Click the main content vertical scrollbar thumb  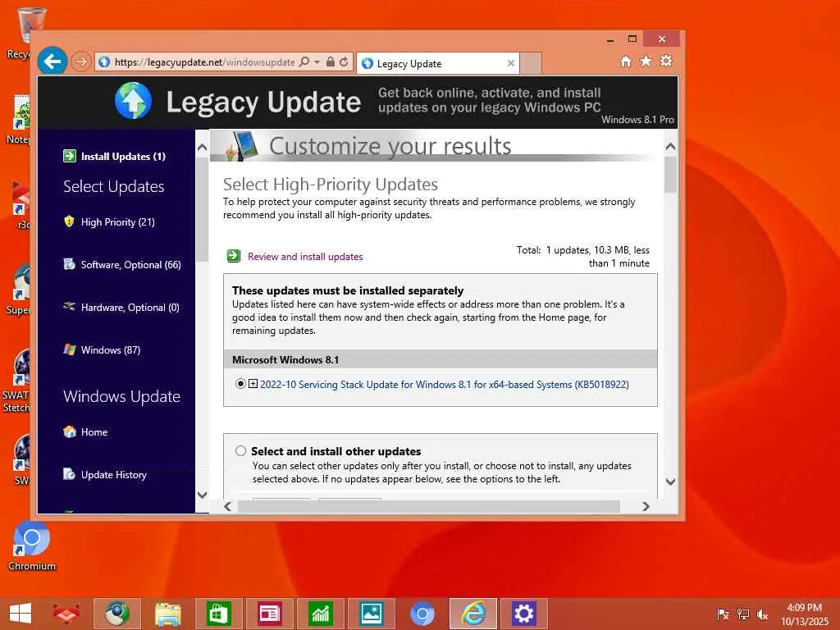click(670, 175)
